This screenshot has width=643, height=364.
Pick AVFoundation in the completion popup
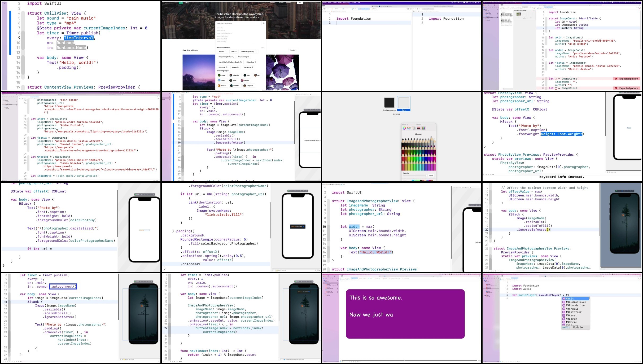(x=576, y=305)
